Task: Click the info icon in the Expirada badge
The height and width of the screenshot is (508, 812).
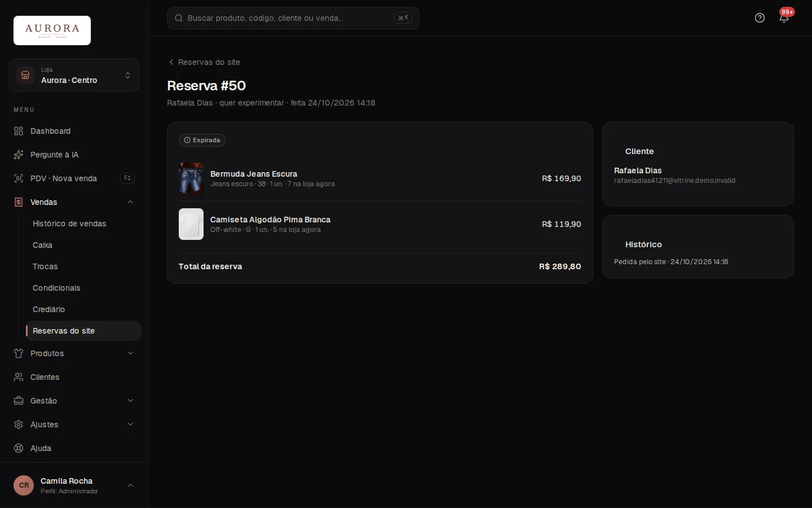Action: tap(187, 140)
